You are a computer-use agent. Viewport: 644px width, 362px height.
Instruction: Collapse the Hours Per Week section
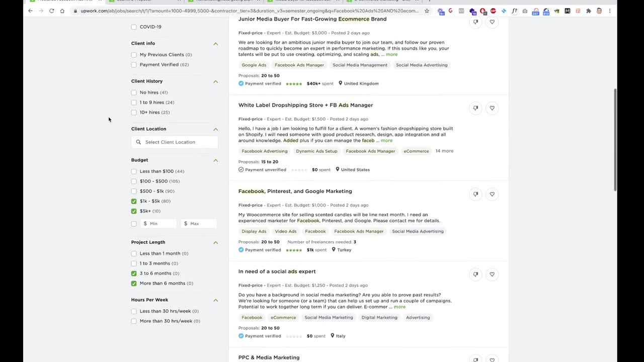(x=215, y=300)
